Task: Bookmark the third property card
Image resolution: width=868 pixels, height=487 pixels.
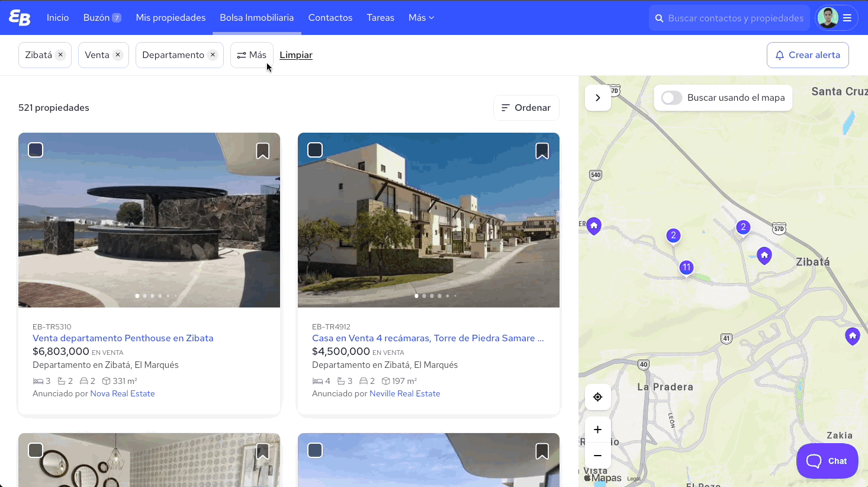Action: [263, 451]
